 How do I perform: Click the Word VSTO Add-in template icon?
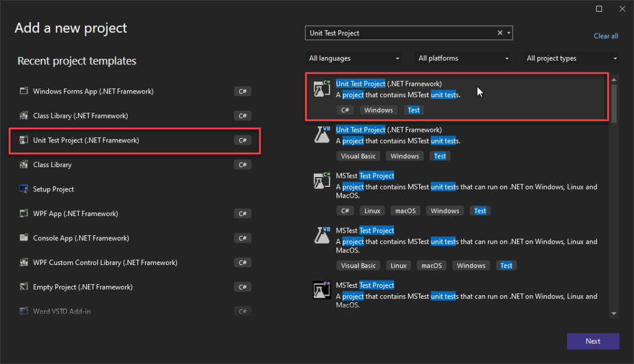[24, 311]
